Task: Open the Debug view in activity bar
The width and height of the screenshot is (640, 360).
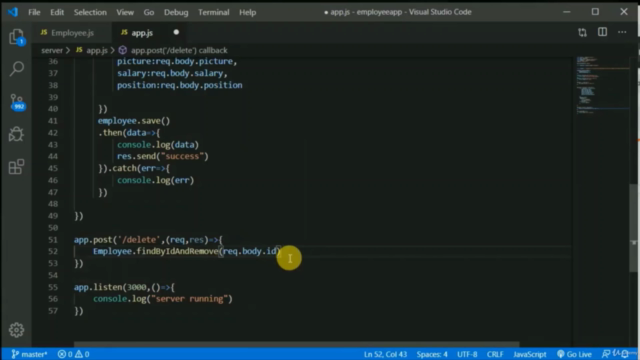Action: click(16, 134)
